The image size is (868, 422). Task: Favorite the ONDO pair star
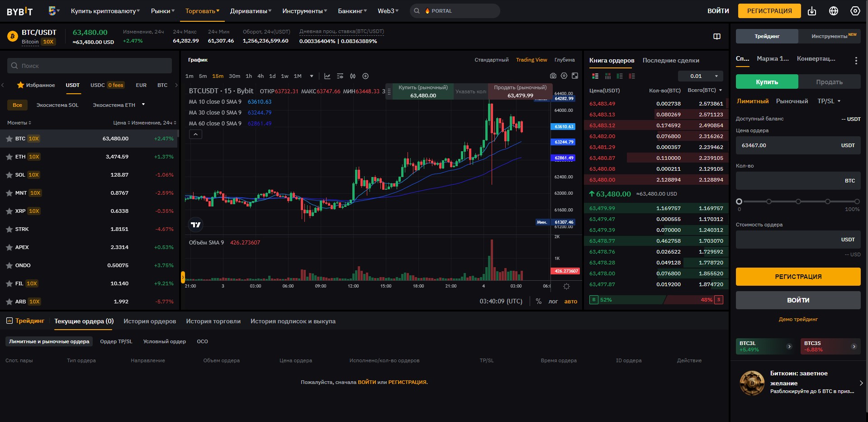coord(9,265)
